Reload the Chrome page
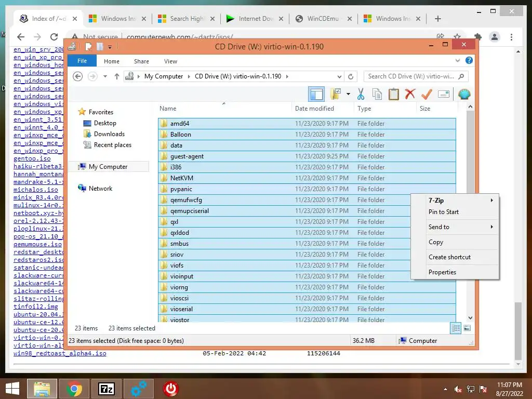 pos(54,37)
